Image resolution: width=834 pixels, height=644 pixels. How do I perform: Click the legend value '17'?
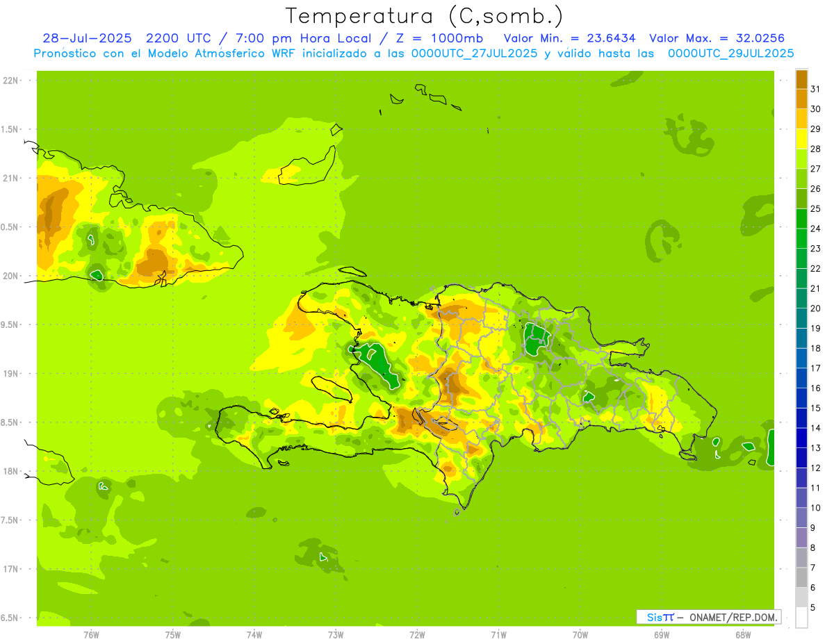click(815, 368)
